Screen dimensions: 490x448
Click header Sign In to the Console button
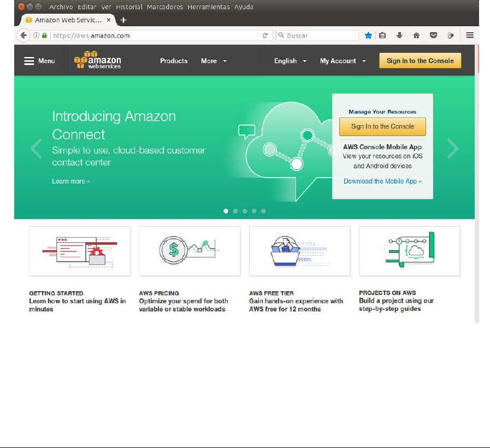point(420,61)
